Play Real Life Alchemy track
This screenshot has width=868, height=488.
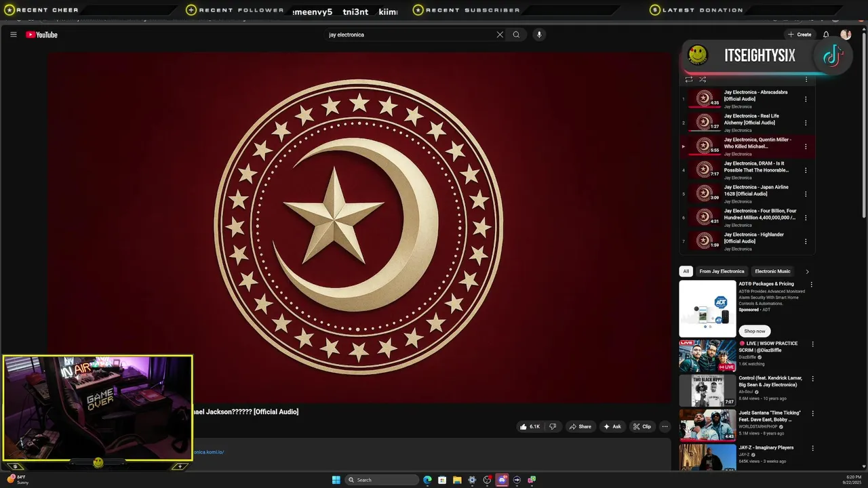click(x=746, y=123)
